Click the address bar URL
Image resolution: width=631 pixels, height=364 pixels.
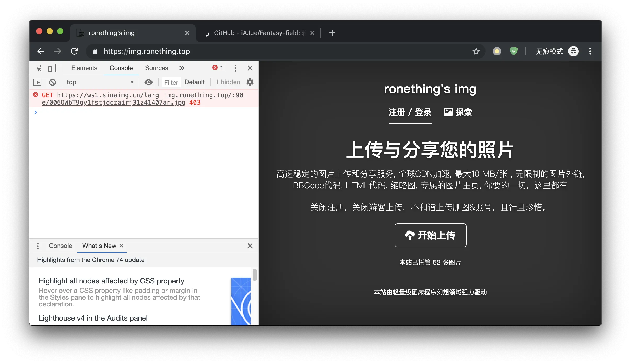(147, 51)
